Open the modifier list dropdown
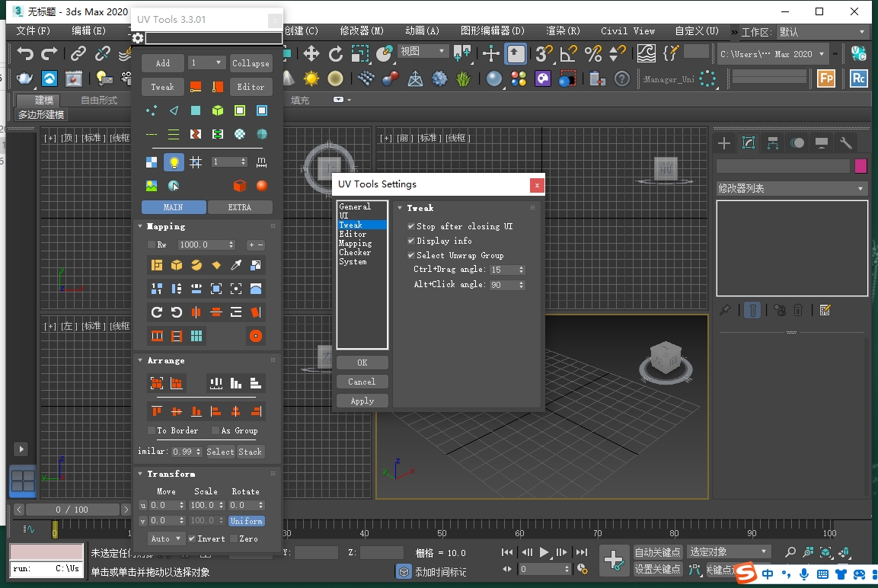The image size is (878, 588). click(x=792, y=189)
